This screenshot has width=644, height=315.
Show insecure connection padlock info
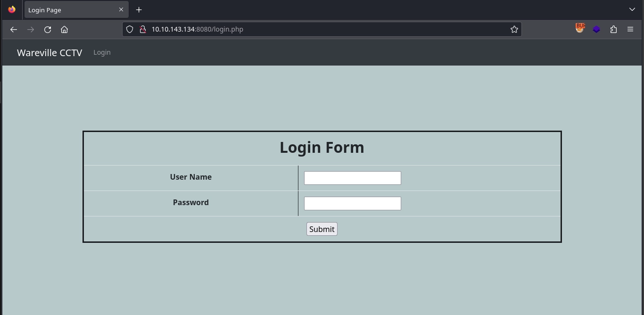pyautogui.click(x=142, y=29)
